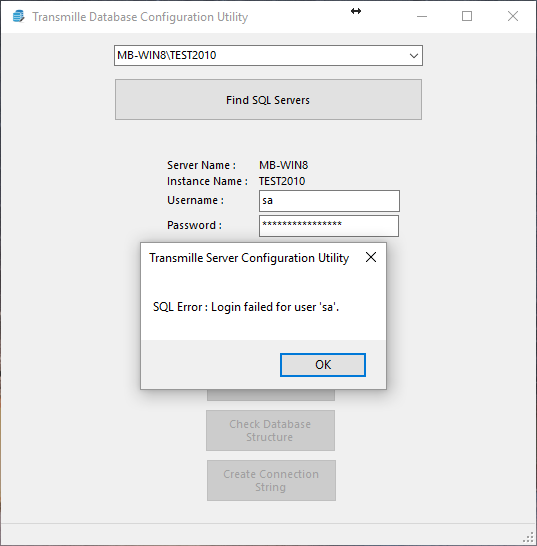Click the 'Instance Name :' label
The height and width of the screenshot is (546, 537).
(x=207, y=181)
